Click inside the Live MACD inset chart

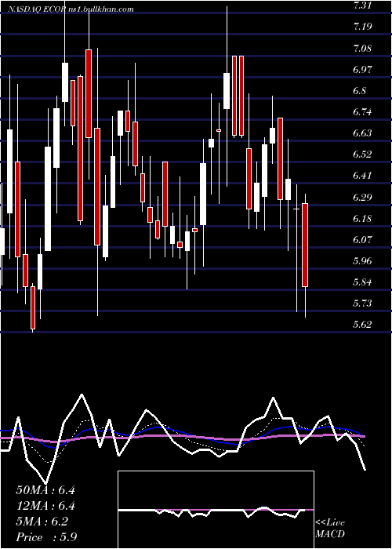[x=216, y=510]
